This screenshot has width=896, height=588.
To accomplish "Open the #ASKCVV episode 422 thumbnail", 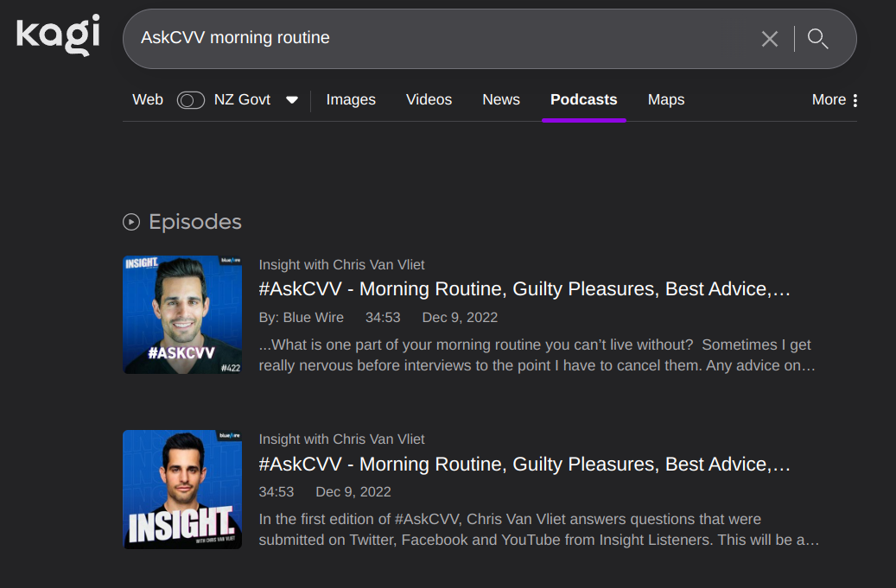I will tap(182, 314).
